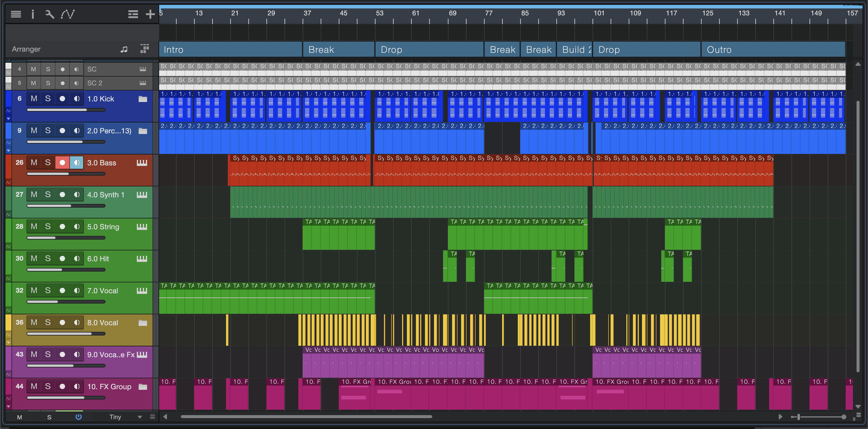Viewport: 868px width, 429px height.
Task: Click the add tracks plus icon
Action: [150, 14]
